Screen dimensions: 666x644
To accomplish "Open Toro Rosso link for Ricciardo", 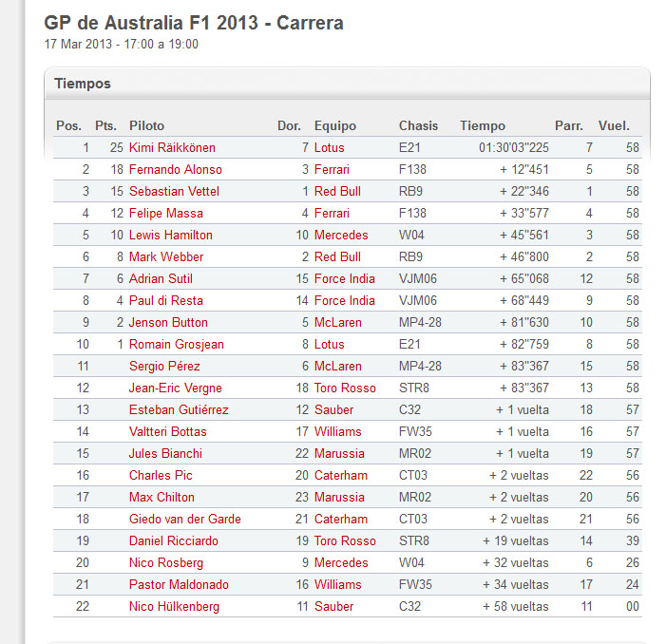I will click(x=345, y=540).
